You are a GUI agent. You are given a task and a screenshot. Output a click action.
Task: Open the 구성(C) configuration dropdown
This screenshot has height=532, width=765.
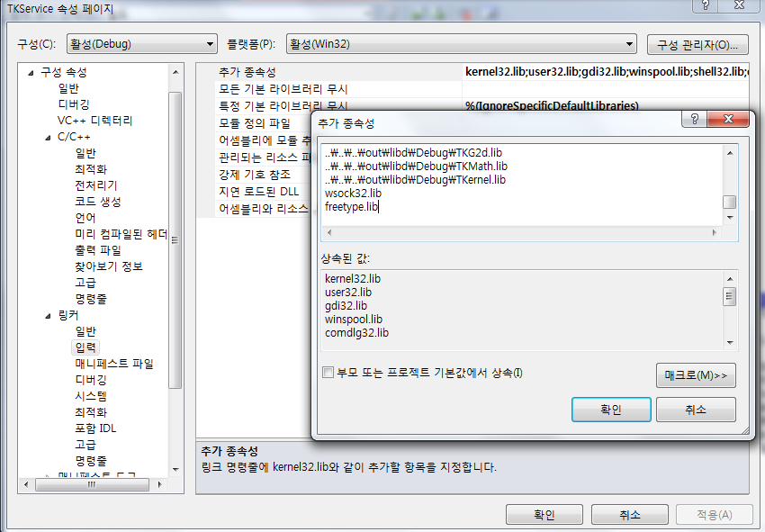[x=142, y=44]
